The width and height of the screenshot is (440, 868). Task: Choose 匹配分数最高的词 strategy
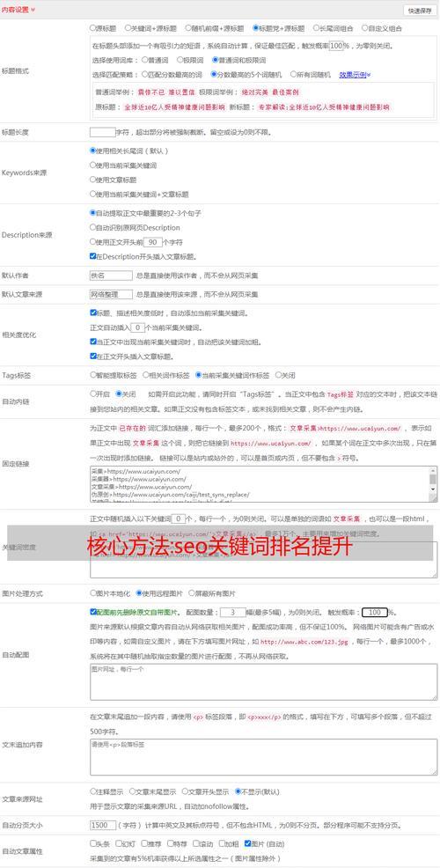click(144, 74)
